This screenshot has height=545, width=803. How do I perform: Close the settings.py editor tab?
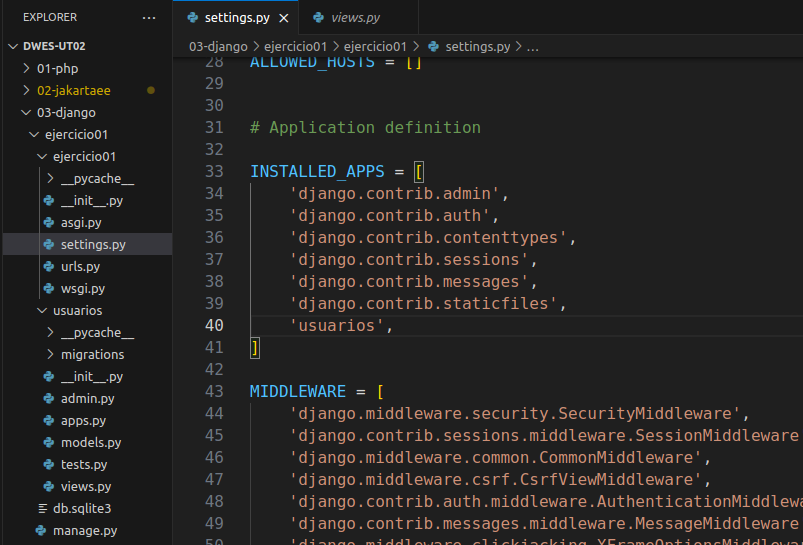[x=284, y=18]
